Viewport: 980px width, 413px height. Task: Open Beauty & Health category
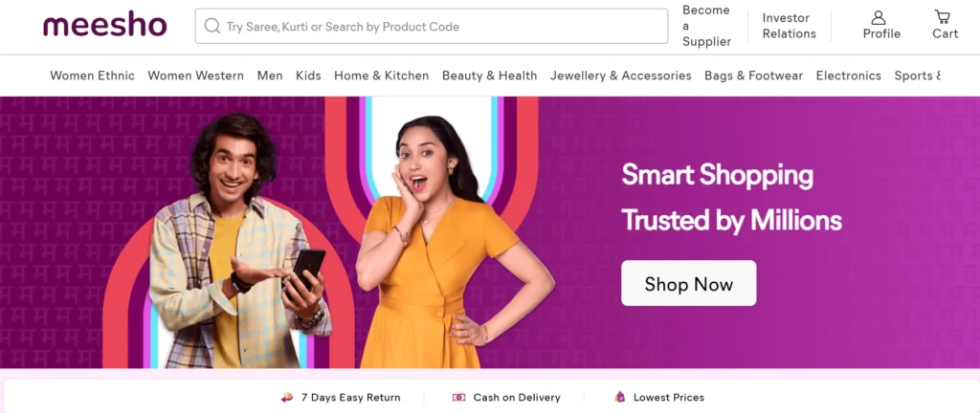[489, 76]
